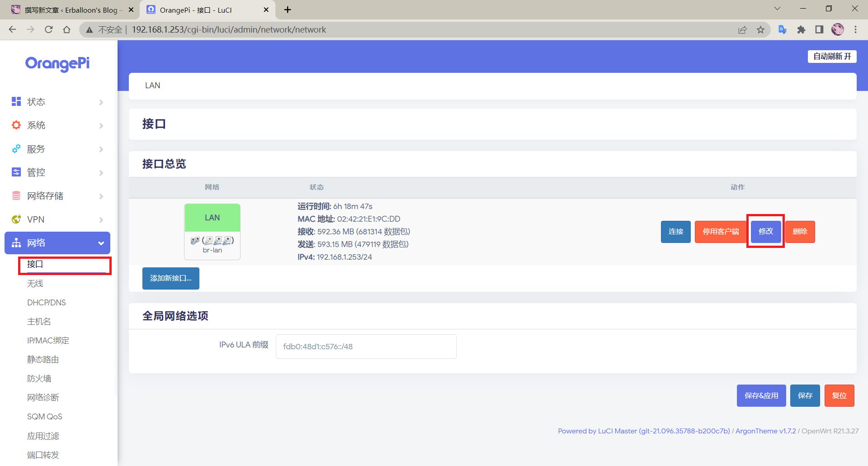
Task: Expand the 系统 sidebar menu
Action: point(57,125)
